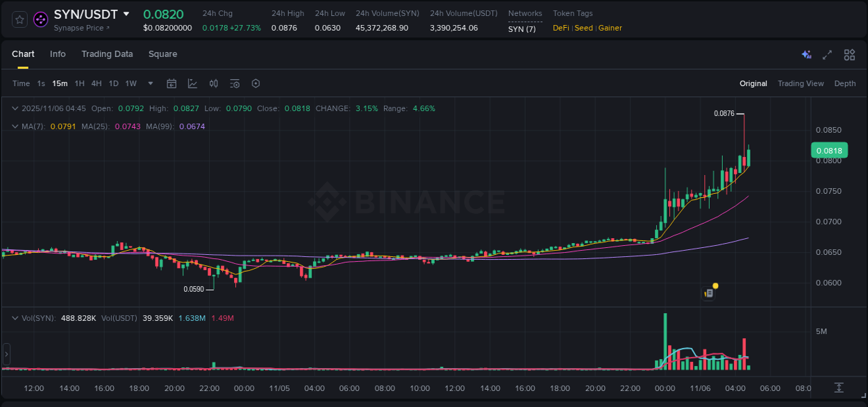Click the candlestick display icon
This screenshot has width=868, height=407.
(213, 83)
